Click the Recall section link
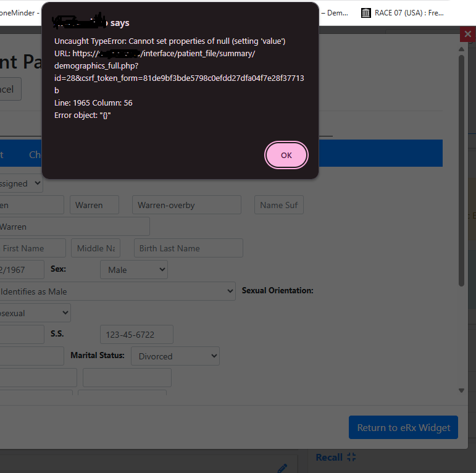Screen dimensions: 476x473 (x=328, y=458)
